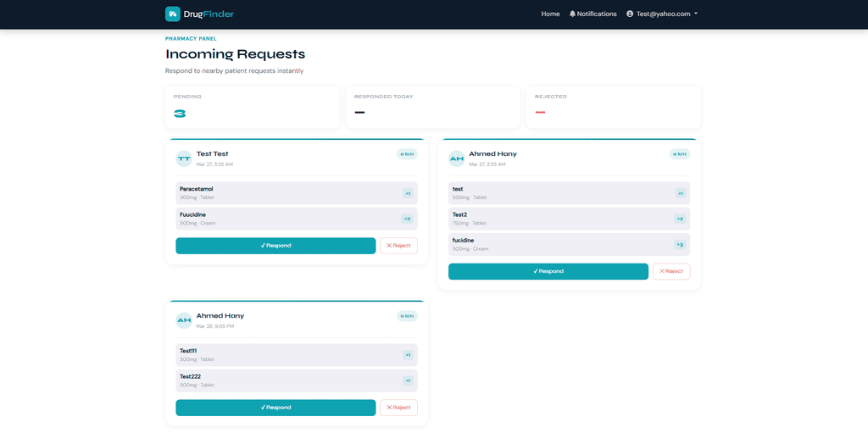The height and width of the screenshot is (433, 868).
Task: Click the x1 quantity badge for Test111
Action: point(408,355)
